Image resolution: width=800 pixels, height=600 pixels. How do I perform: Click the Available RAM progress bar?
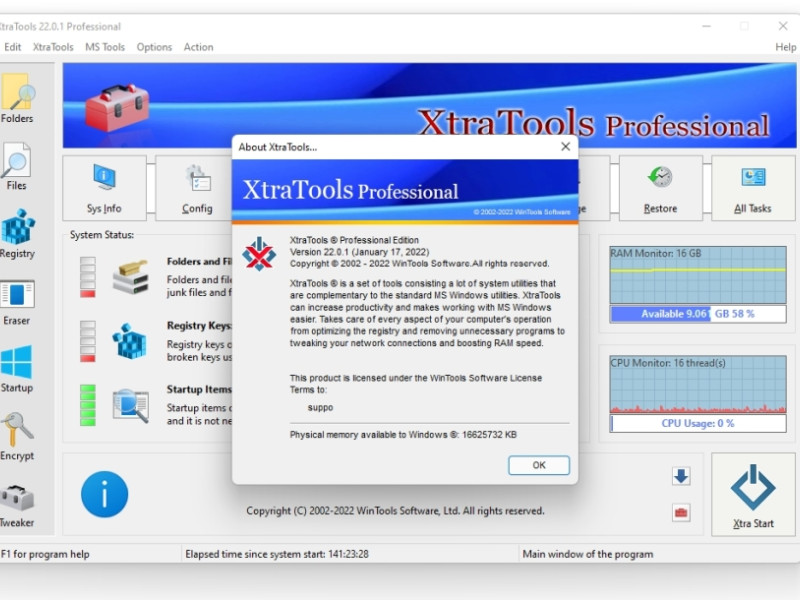698,314
